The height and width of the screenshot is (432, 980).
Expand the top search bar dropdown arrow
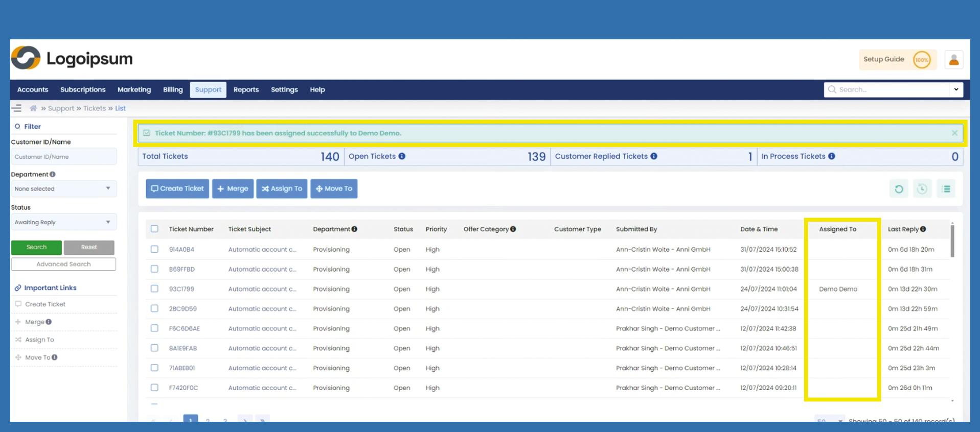coord(956,89)
